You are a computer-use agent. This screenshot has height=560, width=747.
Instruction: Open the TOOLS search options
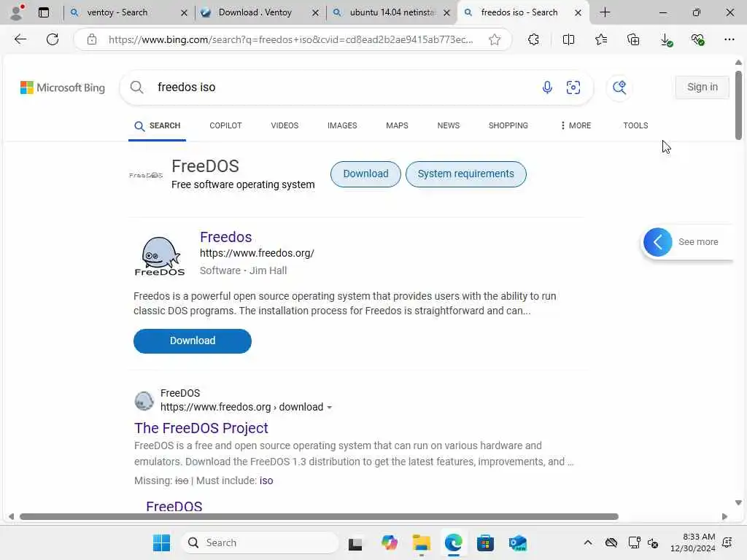(x=635, y=125)
